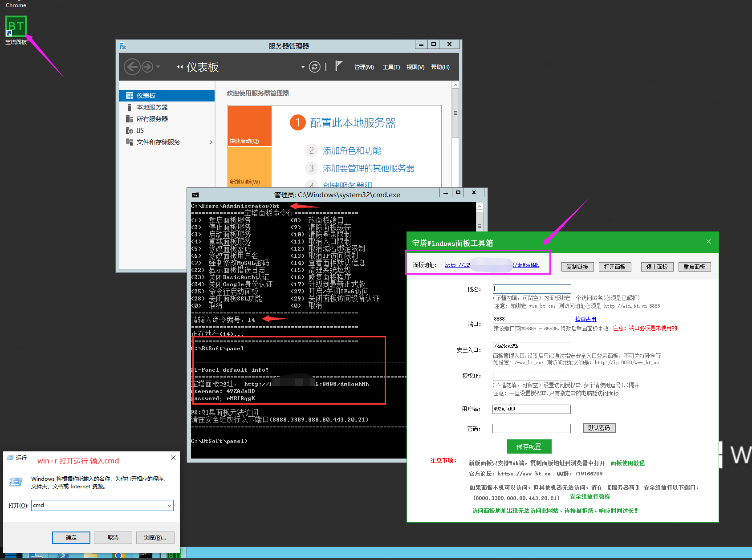752x560 pixels.
Task: Click 访问面板地址出现无法访问此网站 help link
Action: click(556, 511)
